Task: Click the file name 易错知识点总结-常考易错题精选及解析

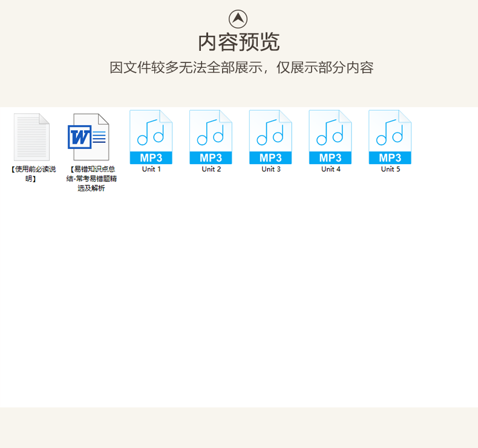Action: [x=91, y=179]
